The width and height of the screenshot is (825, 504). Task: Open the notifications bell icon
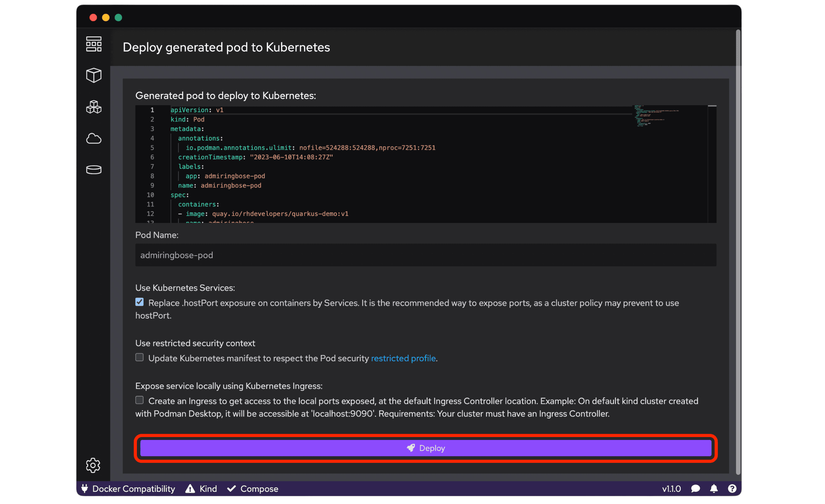714,489
